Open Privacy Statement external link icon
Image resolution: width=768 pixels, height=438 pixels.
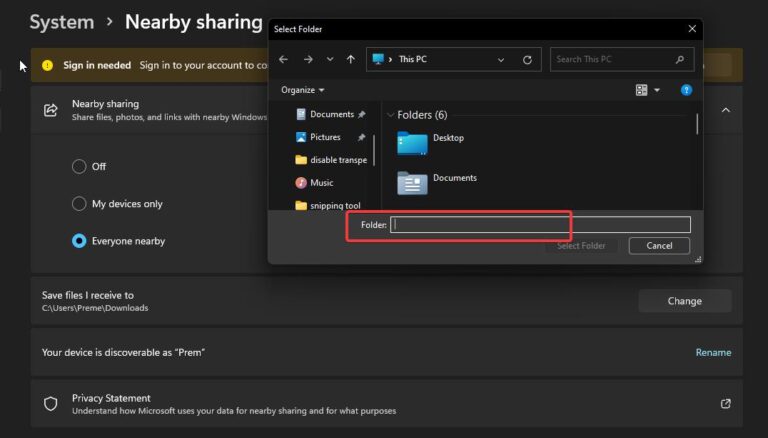point(725,404)
